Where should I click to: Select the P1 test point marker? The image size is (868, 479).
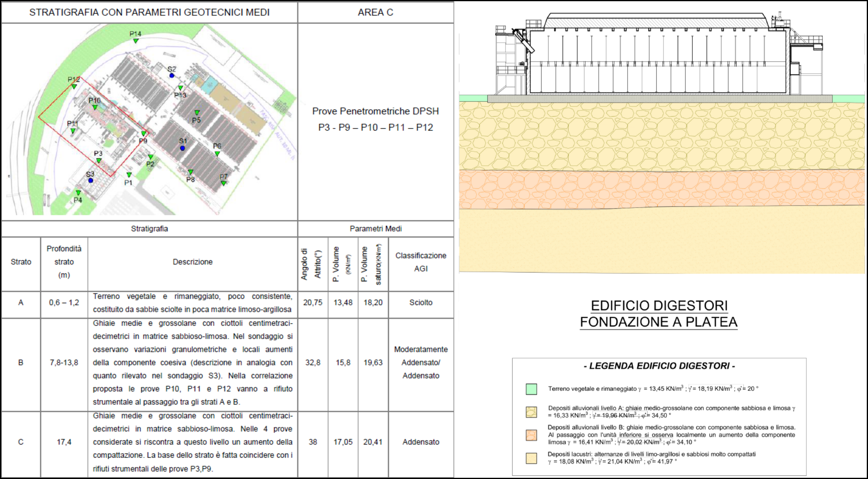(x=129, y=175)
